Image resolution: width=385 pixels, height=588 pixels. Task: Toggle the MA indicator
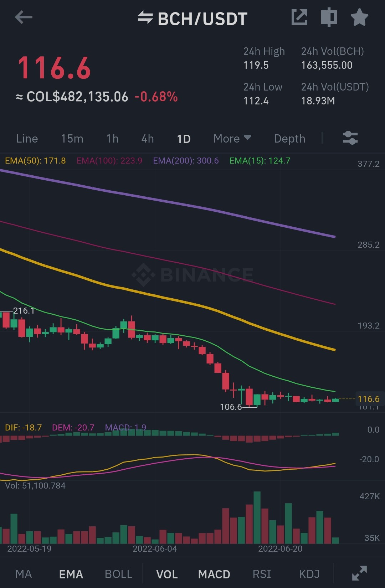(24, 574)
